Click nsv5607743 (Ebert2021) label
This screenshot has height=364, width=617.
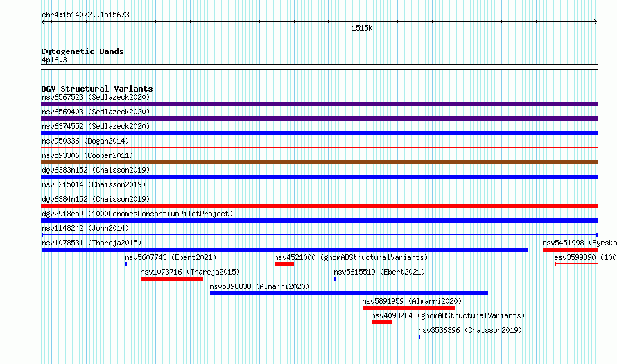[x=171, y=257]
